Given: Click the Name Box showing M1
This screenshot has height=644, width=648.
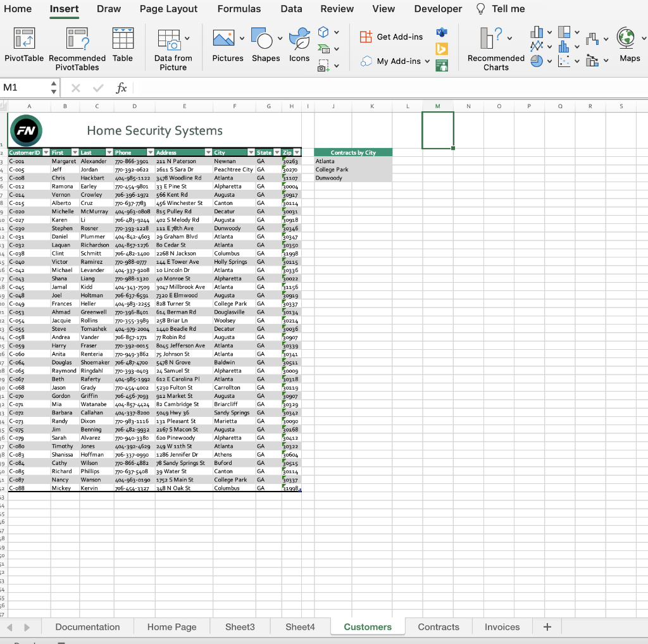Looking at the screenshot, I should pyautogui.click(x=25, y=87).
